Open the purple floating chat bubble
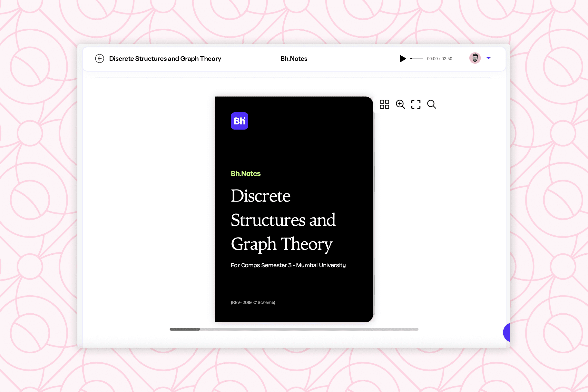The width and height of the screenshot is (588, 392). pyautogui.click(x=507, y=332)
